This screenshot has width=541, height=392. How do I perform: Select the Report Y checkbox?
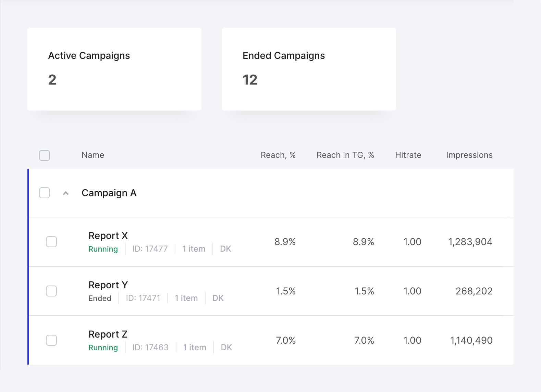click(x=51, y=291)
